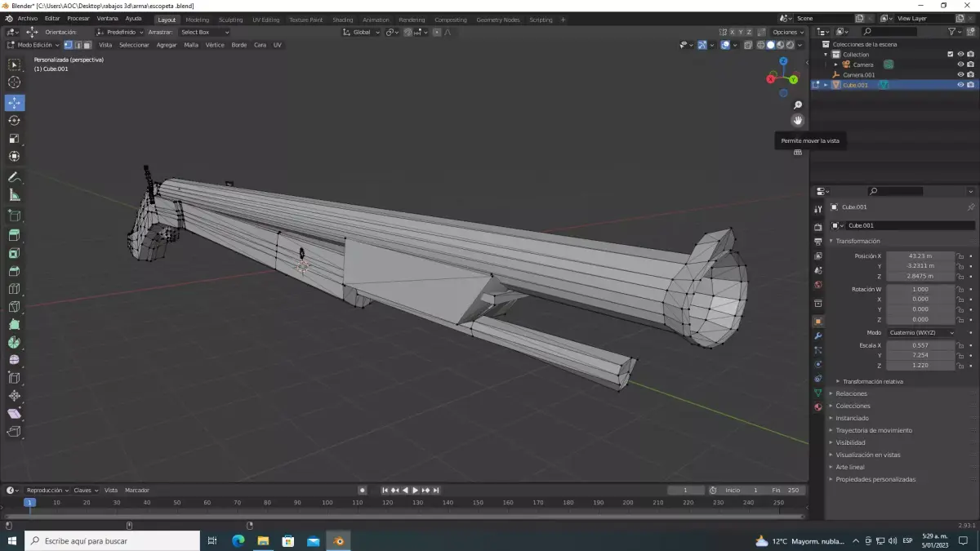The image size is (980, 551).
Task: Expand the Camera item in outliner
Action: [x=835, y=64]
